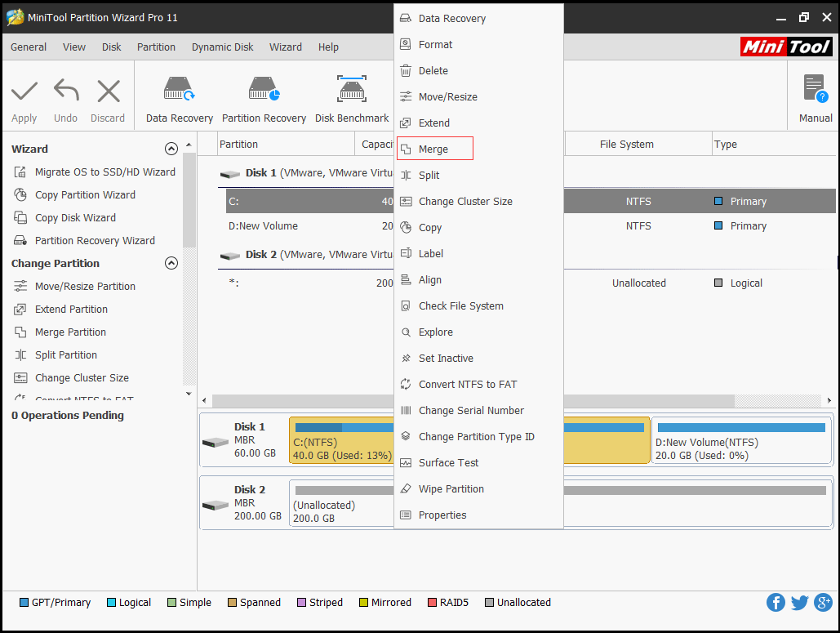This screenshot has width=840, height=633.
Task: Open the General menu
Action: point(29,47)
